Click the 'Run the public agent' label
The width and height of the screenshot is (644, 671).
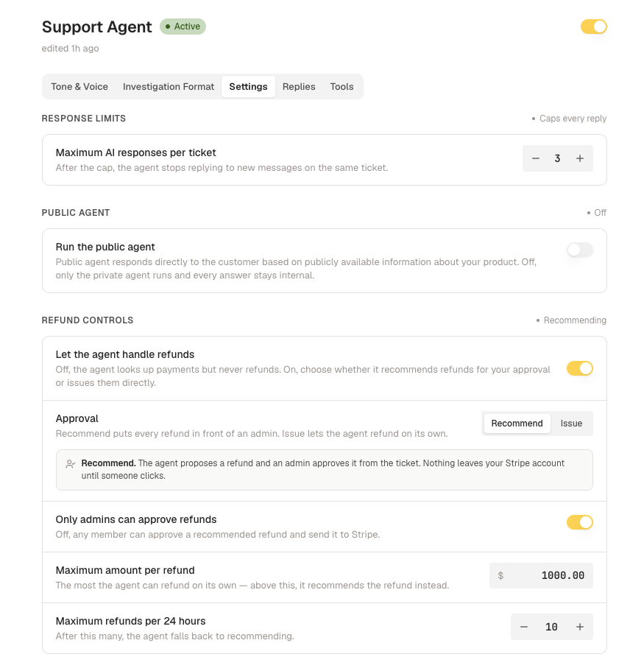(x=105, y=247)
